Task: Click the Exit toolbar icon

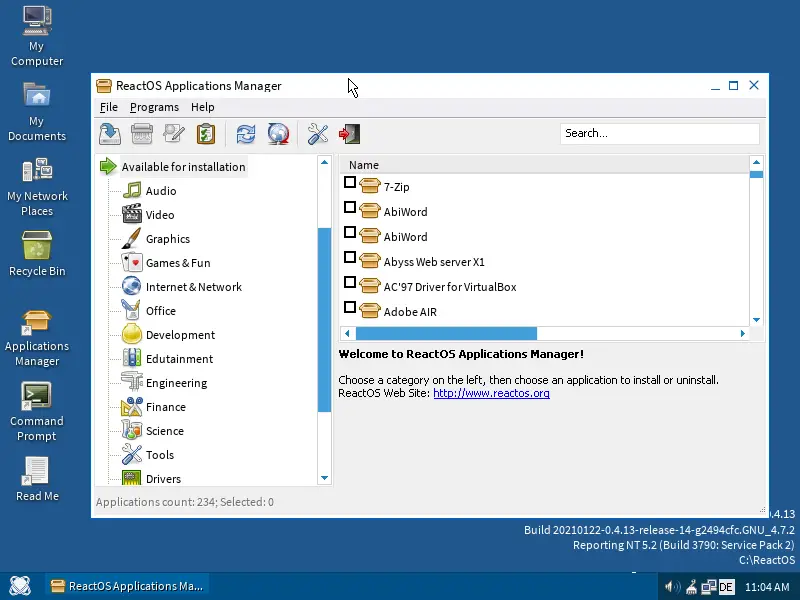Action: pos(349,134)
